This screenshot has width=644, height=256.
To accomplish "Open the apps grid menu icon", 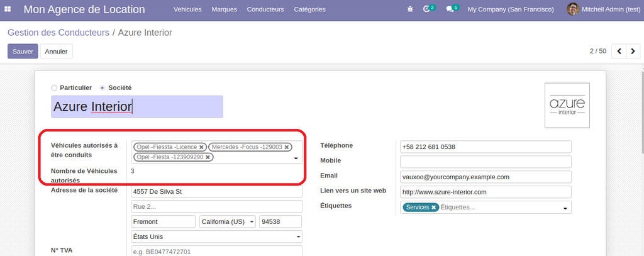I will [8, 9].
